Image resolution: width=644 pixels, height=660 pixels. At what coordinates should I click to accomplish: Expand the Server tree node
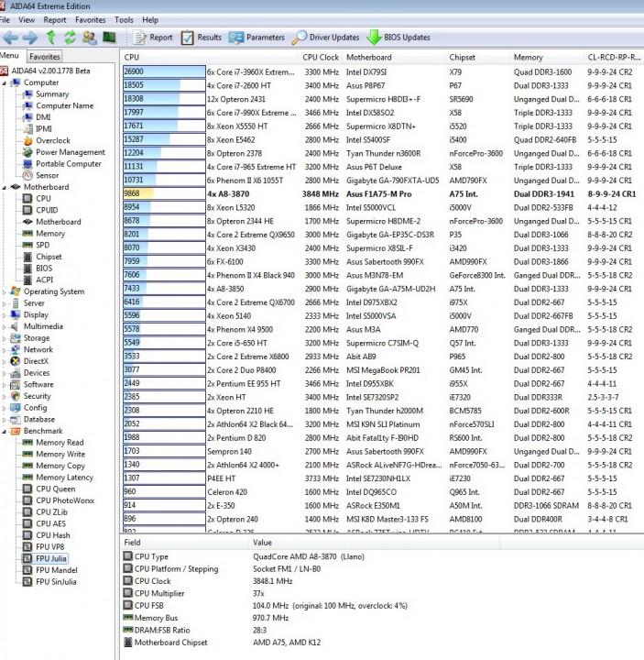tap(5, 303)
